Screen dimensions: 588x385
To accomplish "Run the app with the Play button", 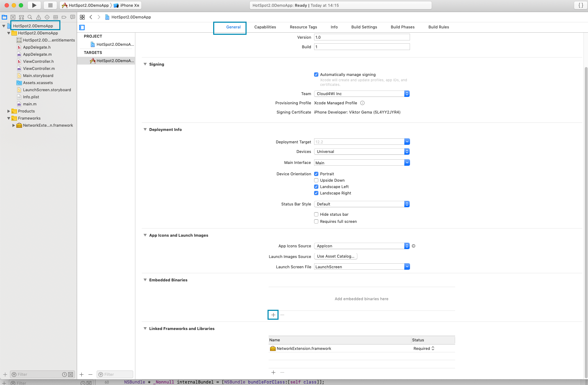I will tap(34, 5).
